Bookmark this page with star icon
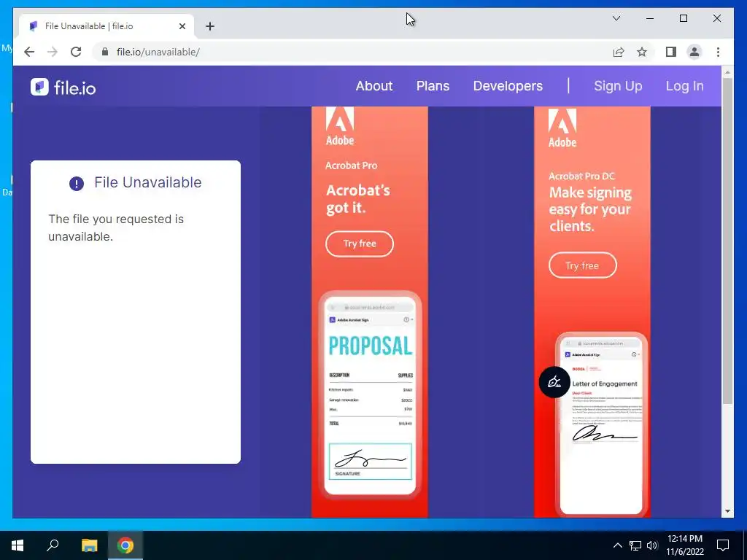747x560 pixels. coord(642,52)
